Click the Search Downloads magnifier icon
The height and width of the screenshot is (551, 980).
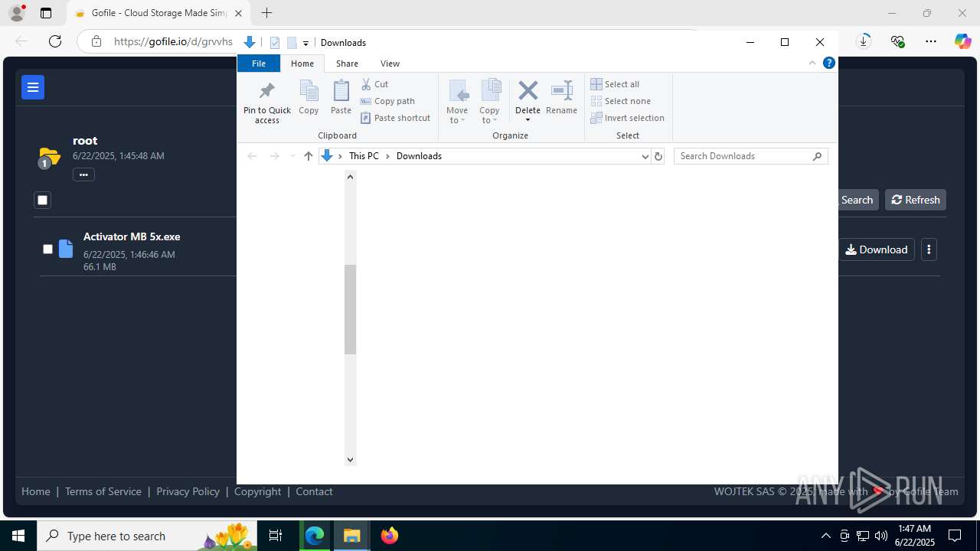[x=817, y=156]
